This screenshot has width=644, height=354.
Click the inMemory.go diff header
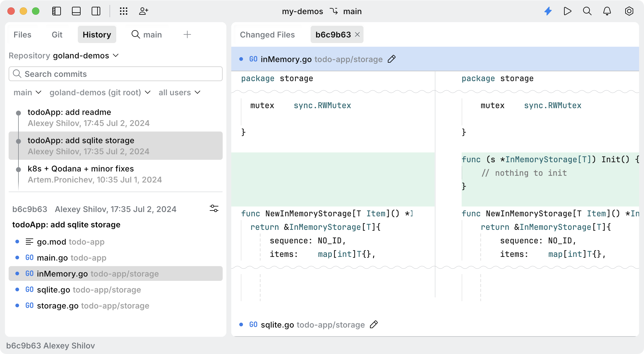(435, 59)
